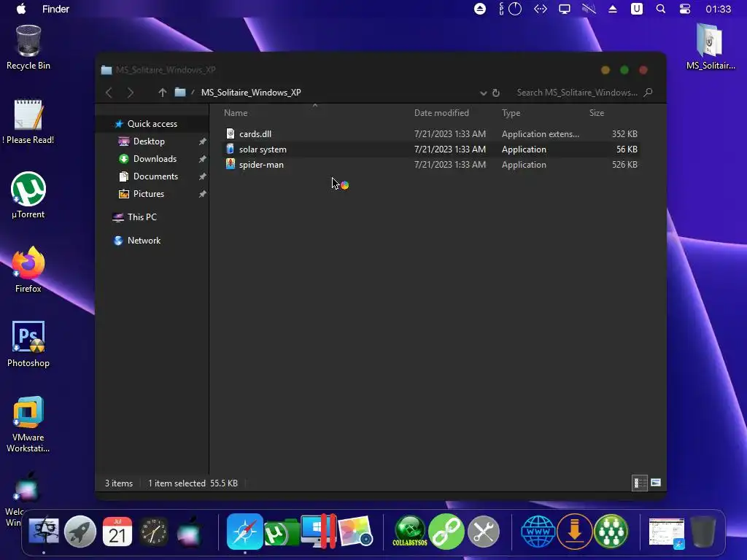Screen dimensions: 747x560
Task: Open Control Center toggle icon in menu bar
Action: [x=685, y=9]
